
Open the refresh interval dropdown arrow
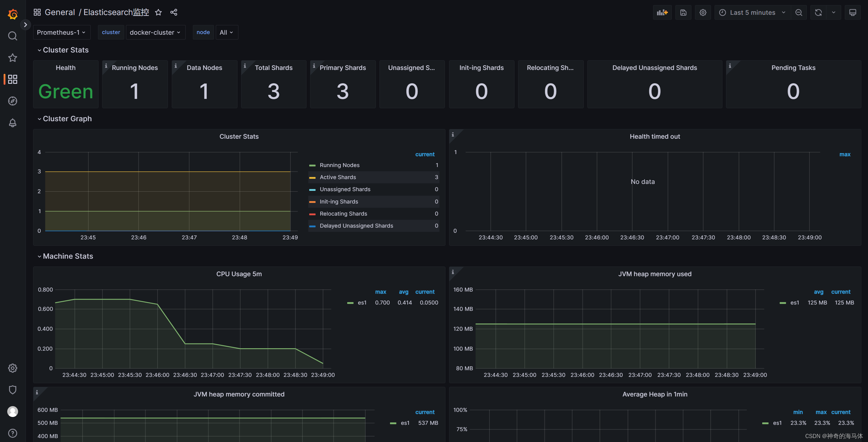click(833, 12)
